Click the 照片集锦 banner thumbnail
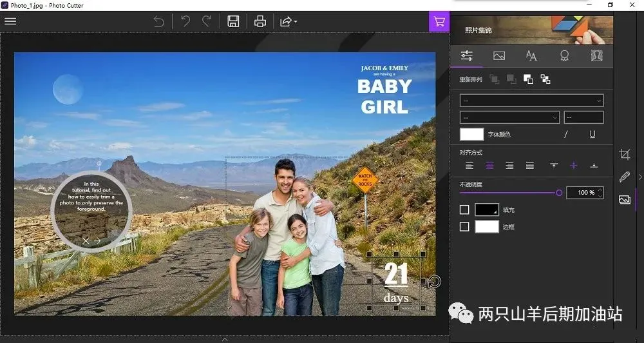 coord(532,30)
